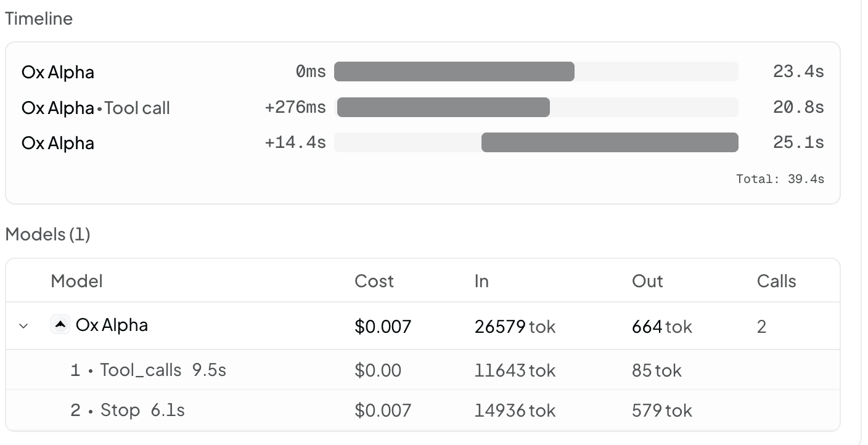
Task: Click the Ox Alpha • Tool call label
Action: (96, 108)
